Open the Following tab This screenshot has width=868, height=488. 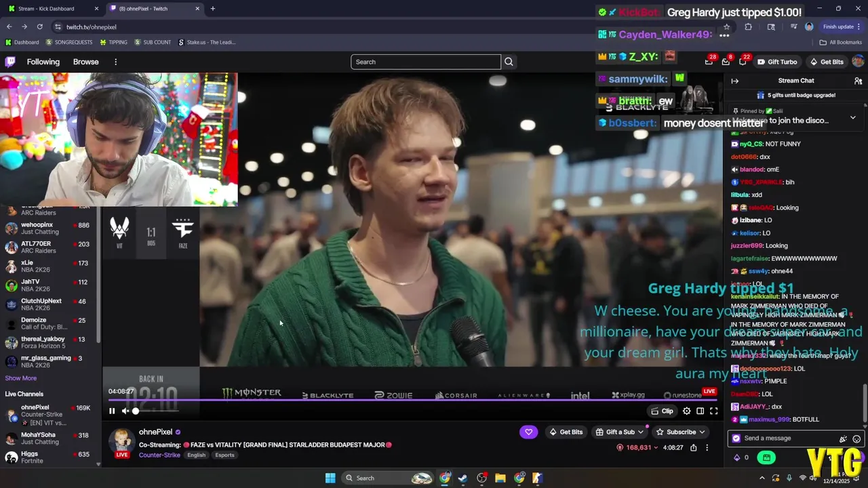click(43, 62)
